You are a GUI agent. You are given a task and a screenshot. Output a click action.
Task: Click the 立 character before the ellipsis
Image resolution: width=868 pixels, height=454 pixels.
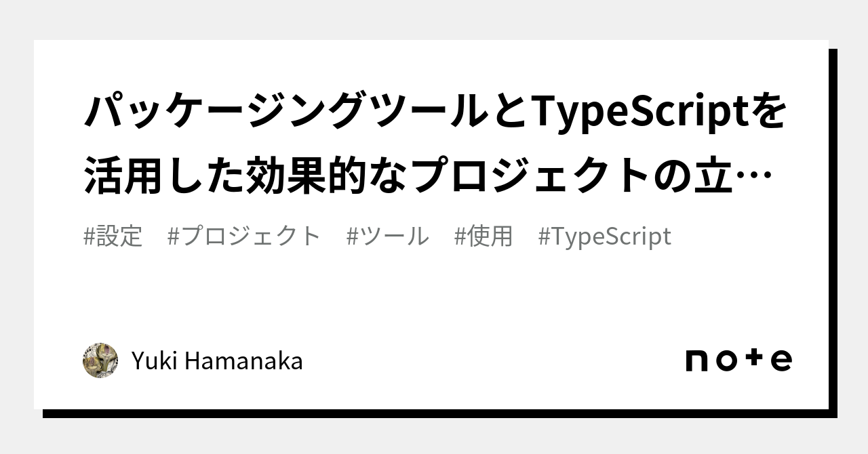[725, 176]
